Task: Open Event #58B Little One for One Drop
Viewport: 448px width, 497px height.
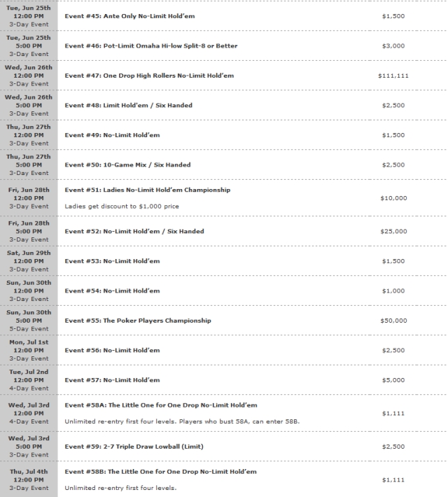Action: coord(161,472)
